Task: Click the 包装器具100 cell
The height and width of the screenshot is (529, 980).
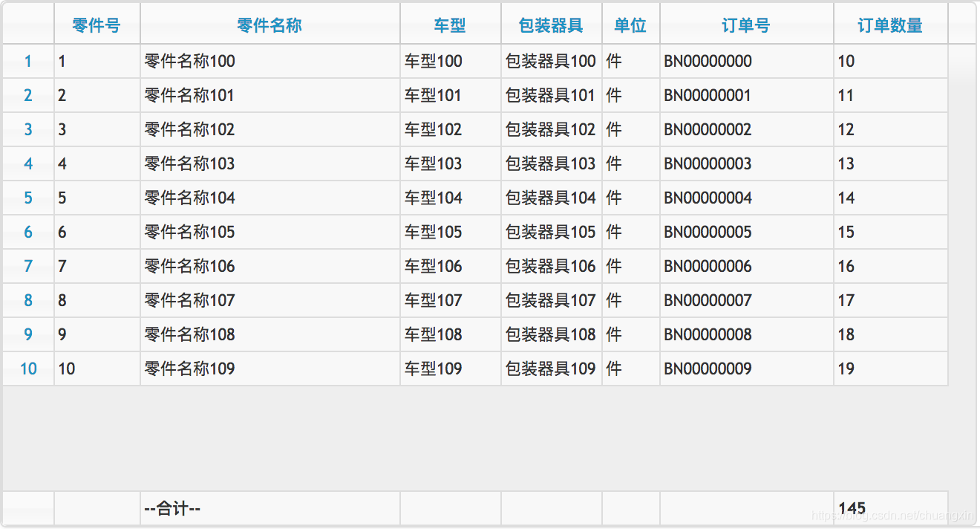Action: [552, 61]
